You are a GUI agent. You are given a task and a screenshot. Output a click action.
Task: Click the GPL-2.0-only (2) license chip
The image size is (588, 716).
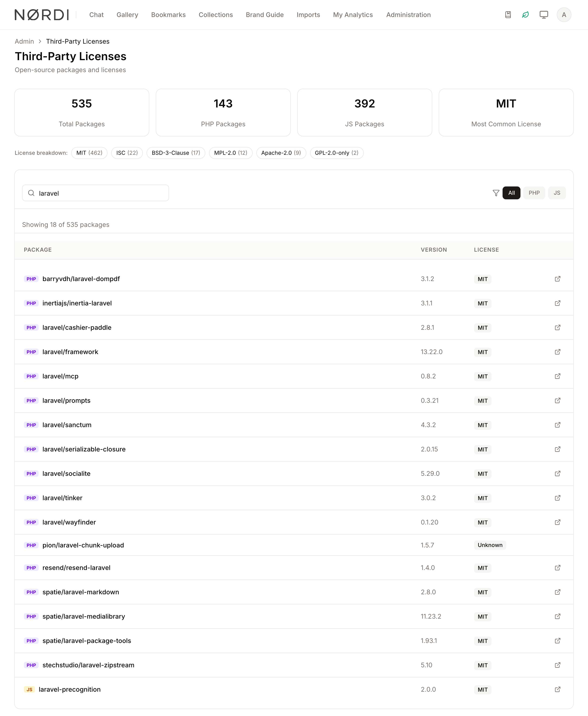tap(336, 153)
